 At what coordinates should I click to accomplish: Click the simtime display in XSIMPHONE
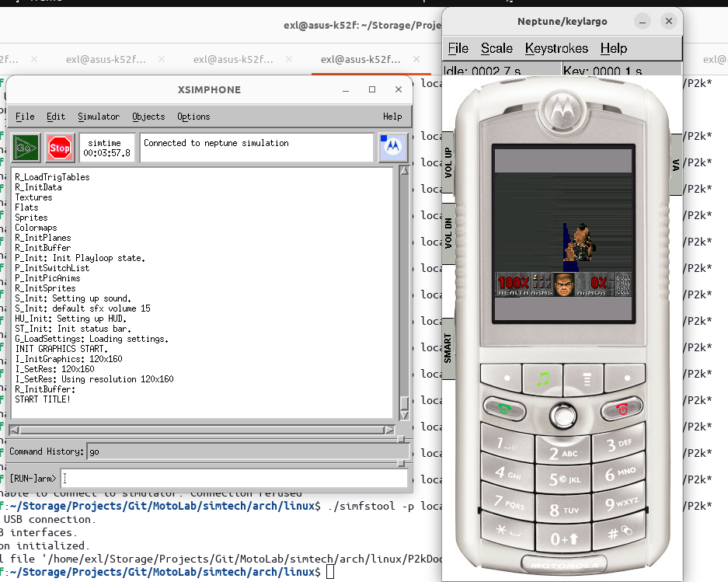106,148
